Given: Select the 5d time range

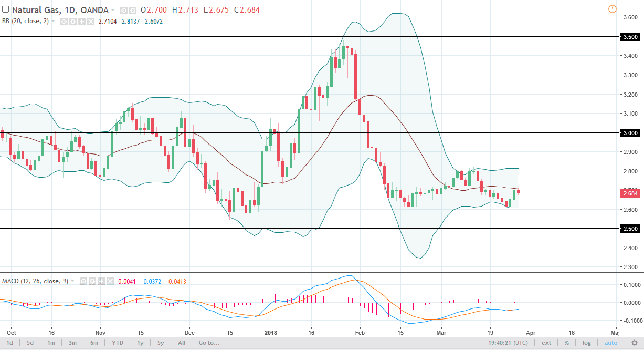Looking at the screenshot, I should click(30, 343).
